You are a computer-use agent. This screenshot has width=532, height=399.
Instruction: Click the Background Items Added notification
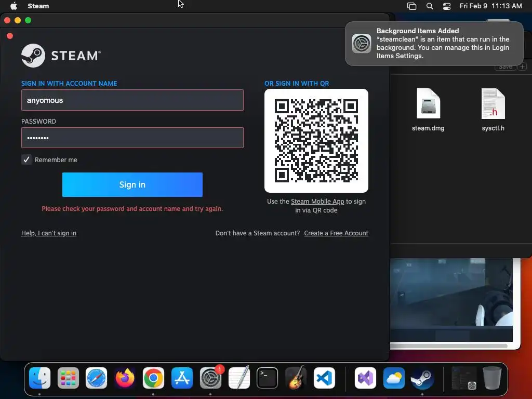(434, 44)
